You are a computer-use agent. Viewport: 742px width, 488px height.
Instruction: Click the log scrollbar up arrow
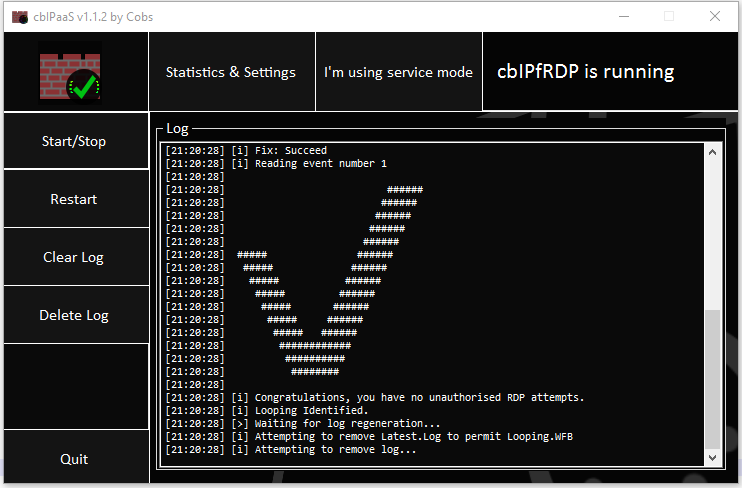[x=712, y=152]
